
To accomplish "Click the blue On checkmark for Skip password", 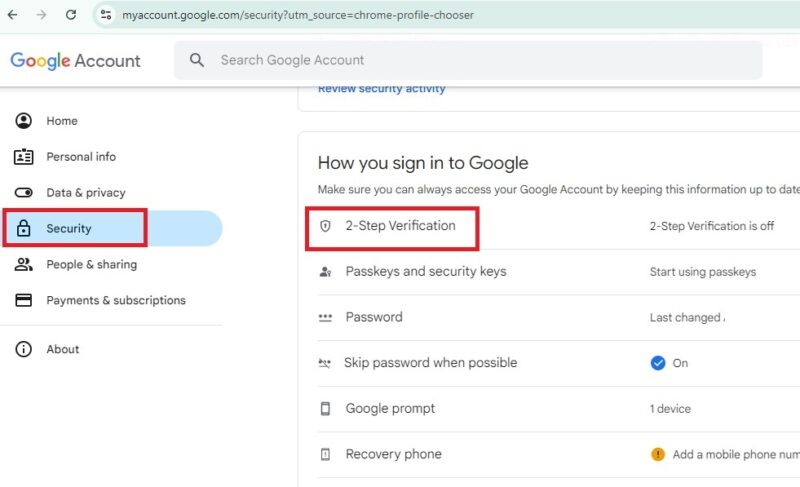I will point(658,363).
